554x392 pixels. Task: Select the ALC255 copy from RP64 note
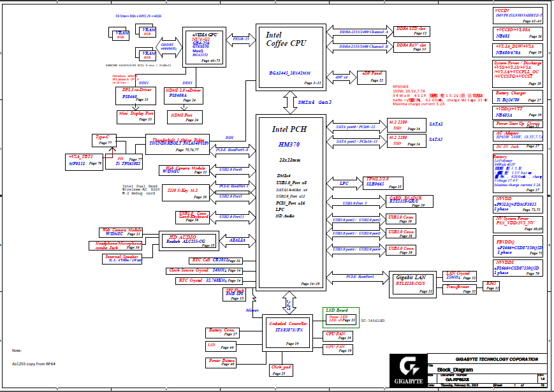[x=34, y=364]
